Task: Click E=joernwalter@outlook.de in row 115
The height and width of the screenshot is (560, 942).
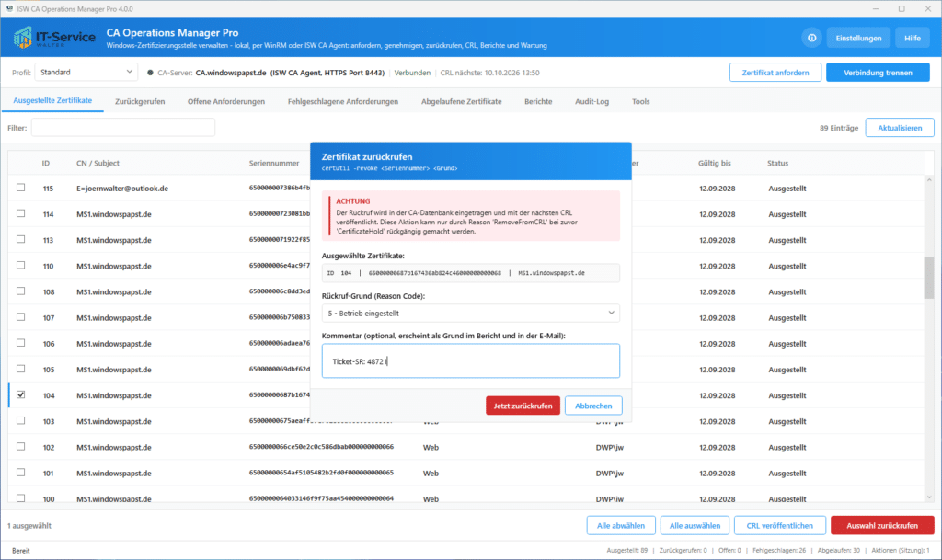Action: (x=122, y=189)
